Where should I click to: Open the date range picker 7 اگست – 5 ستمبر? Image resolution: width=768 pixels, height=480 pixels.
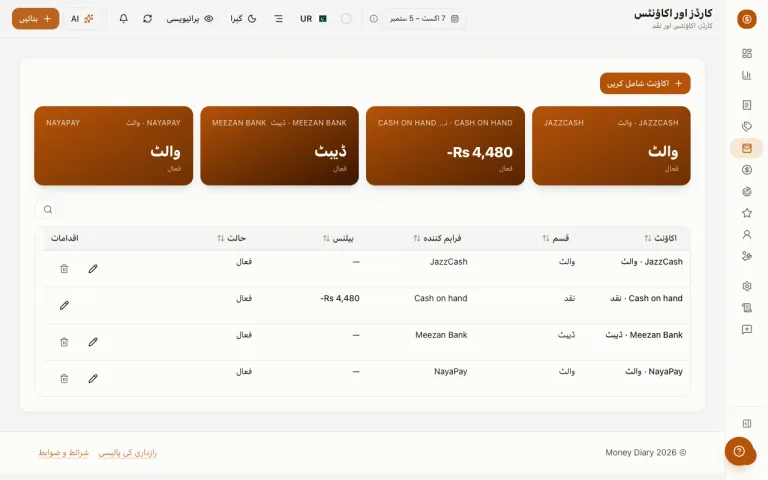[x=424, y=19]
